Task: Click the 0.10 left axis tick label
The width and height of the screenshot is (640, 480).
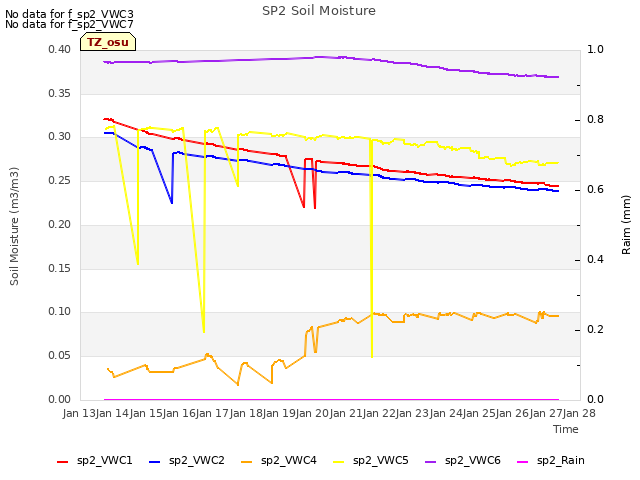Action: (60, 312)
